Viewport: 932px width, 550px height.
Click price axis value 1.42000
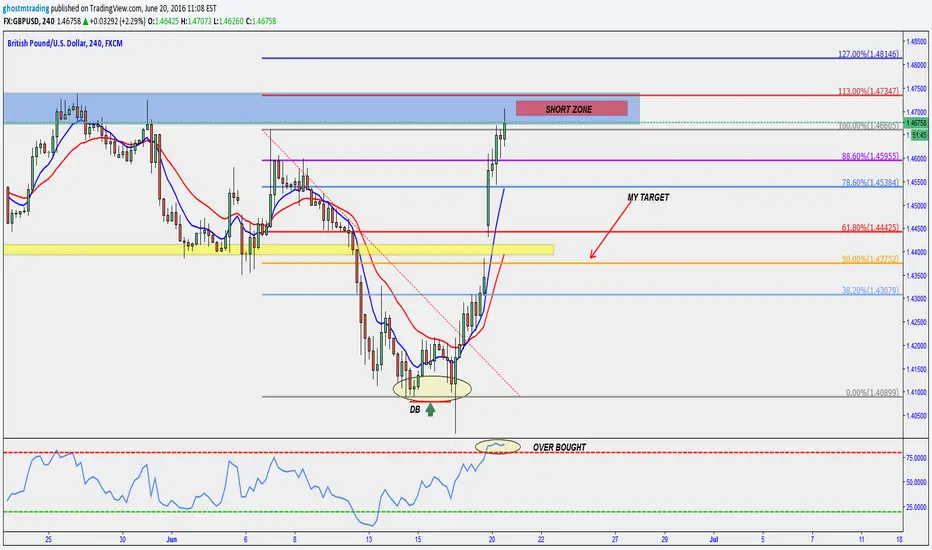point(917,345)
